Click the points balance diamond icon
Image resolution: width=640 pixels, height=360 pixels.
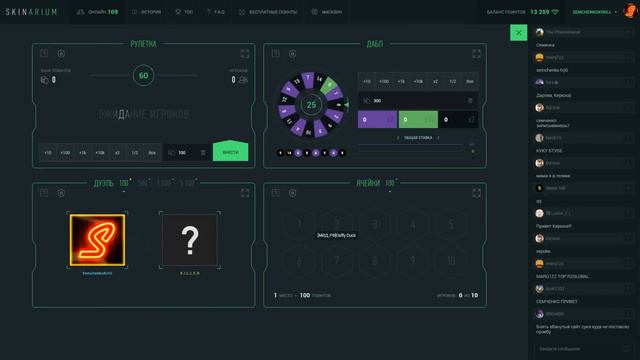click(555, 12)
